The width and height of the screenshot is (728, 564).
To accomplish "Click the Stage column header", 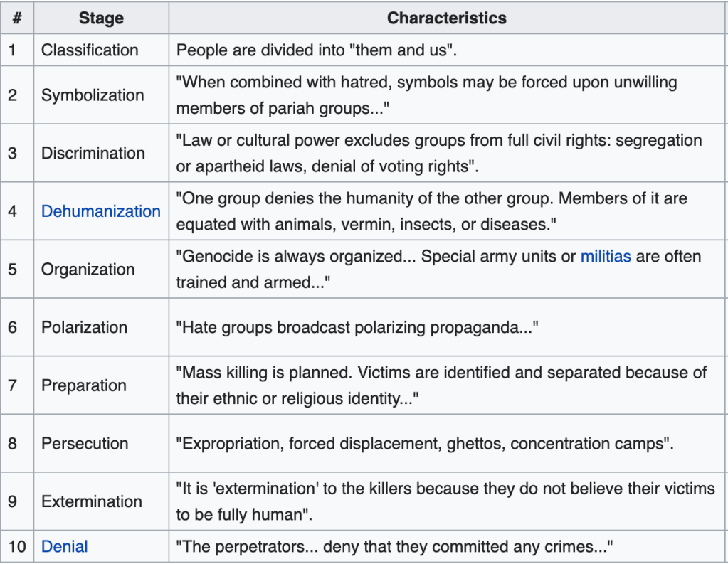I will click(101, 18).
